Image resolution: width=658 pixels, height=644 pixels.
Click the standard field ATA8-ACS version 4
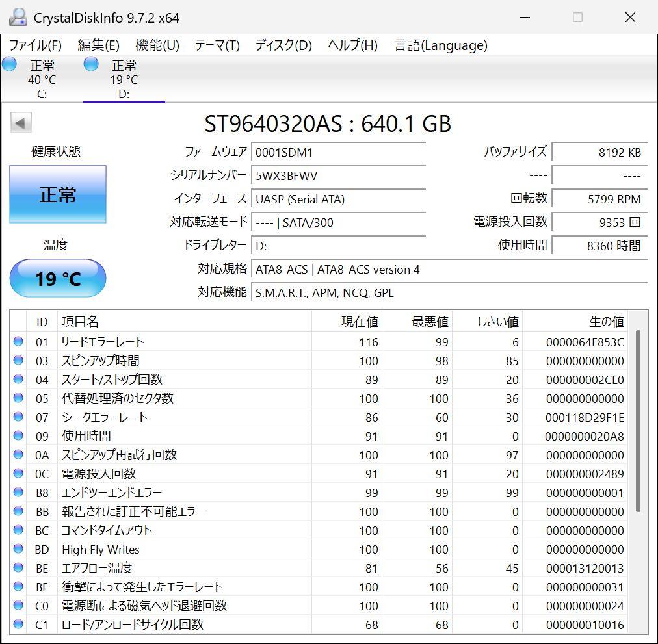[449, 269]
